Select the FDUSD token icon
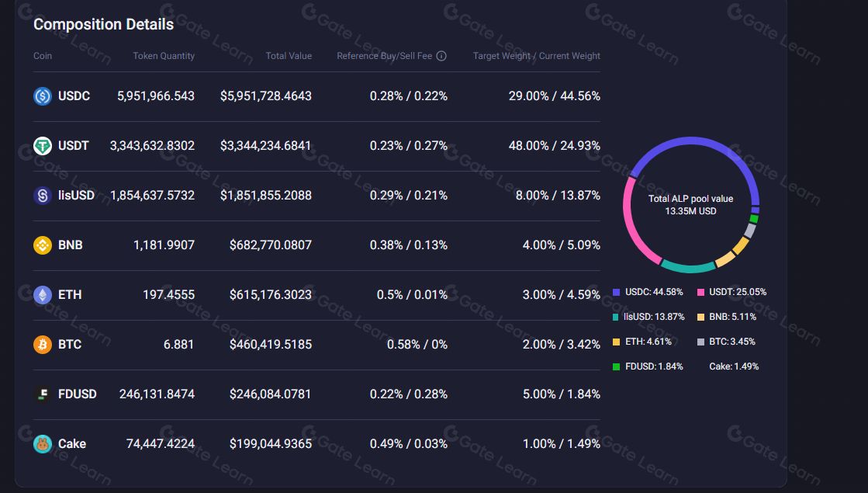Screen dimensions: 868x493 coord(42,394)
